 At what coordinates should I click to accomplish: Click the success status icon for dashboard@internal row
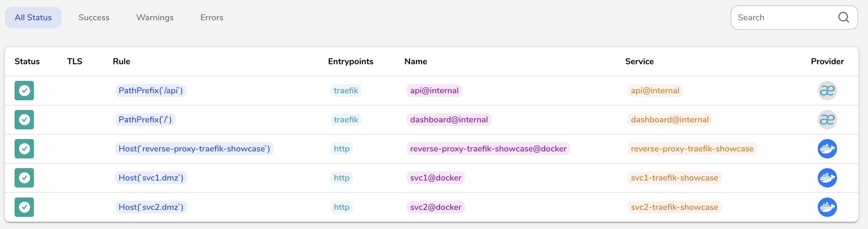24,120
